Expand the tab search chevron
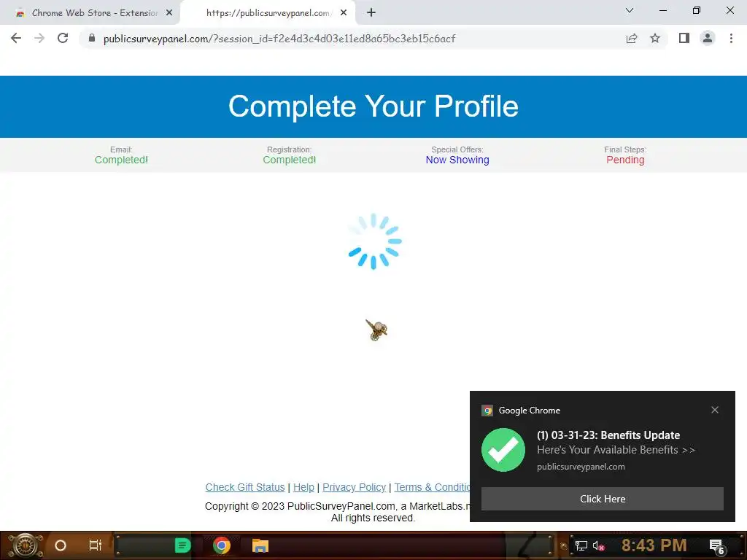This screenshot has height=560, width=747. [x=630, y=10]
